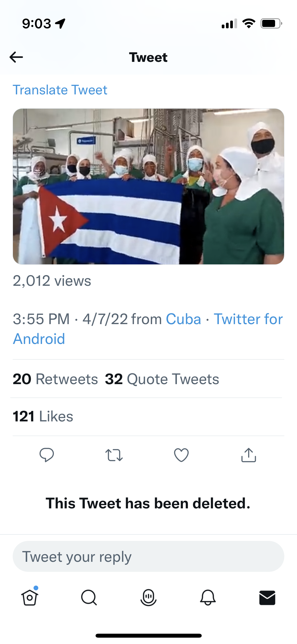View the 20 Retweets list

[x=55, y=379]
